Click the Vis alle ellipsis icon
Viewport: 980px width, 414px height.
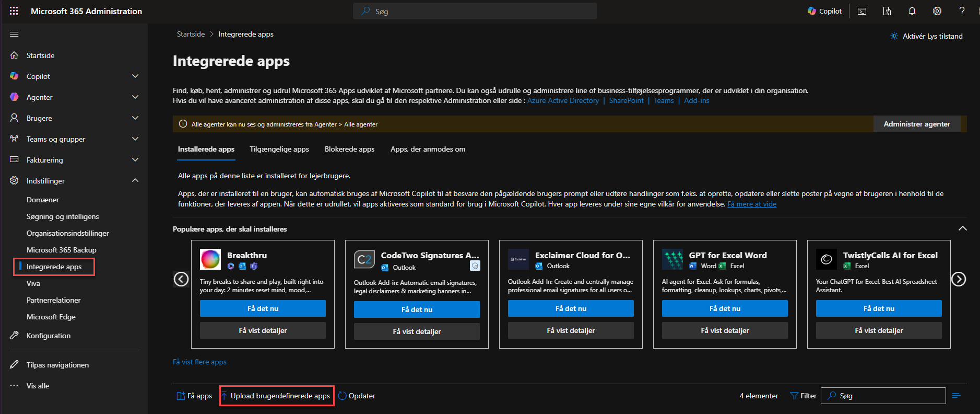(x=14, y=386)
